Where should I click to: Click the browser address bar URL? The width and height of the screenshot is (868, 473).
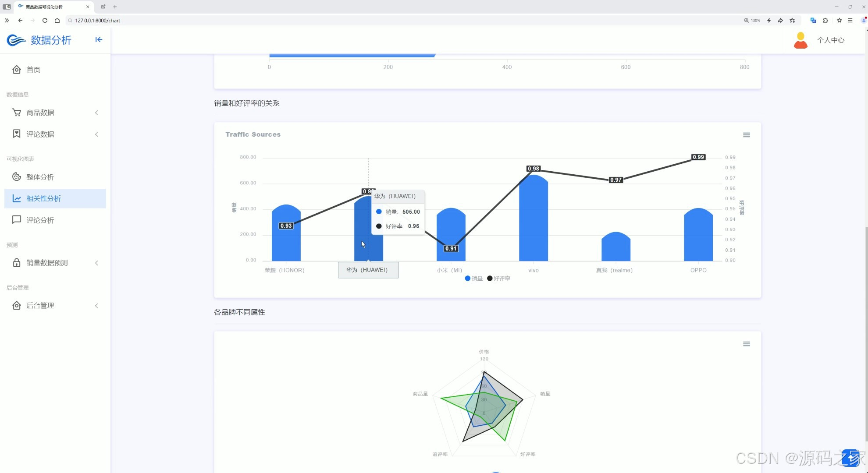tap(97, 21)
